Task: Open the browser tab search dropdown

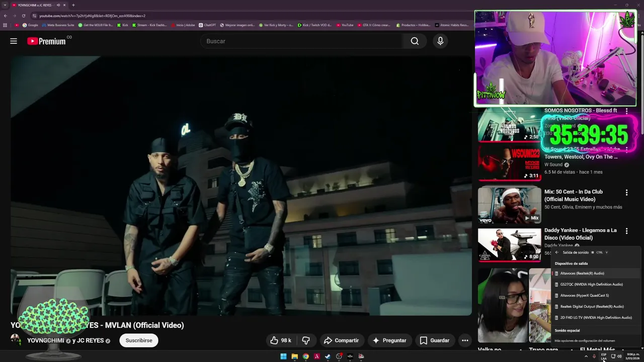Action: pos(5,5)
